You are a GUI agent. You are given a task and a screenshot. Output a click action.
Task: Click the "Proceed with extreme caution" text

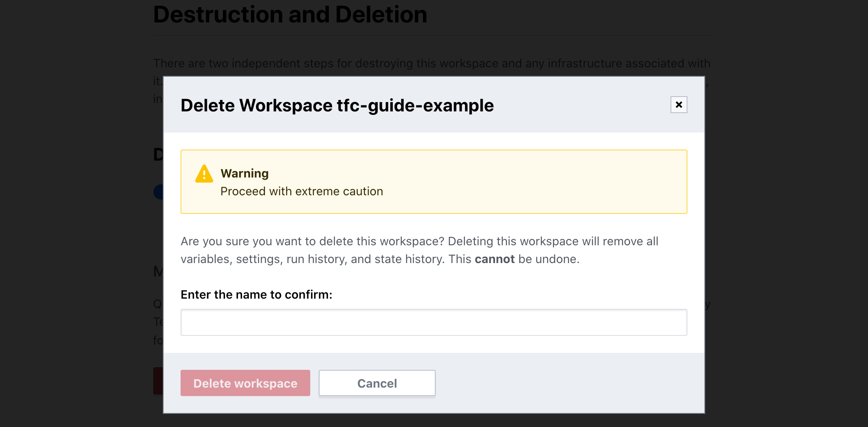pos(302,191)
